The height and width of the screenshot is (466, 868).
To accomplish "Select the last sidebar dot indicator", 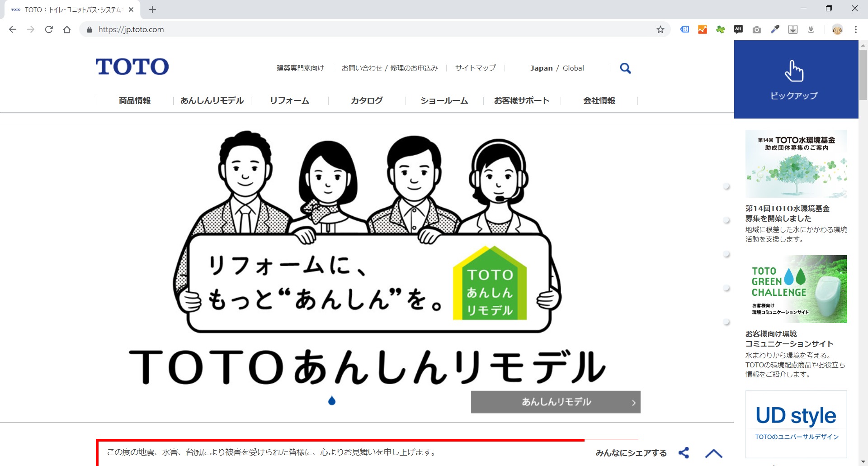I will point(726,322).
